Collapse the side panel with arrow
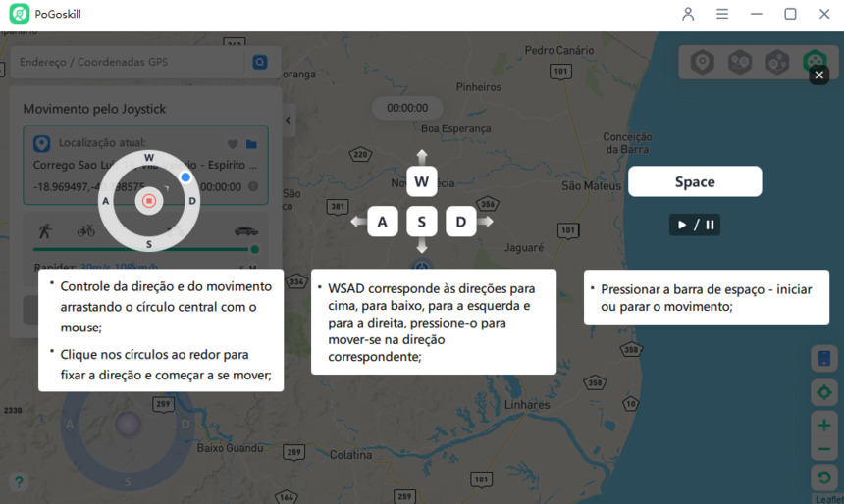This screenshot has height=504, width=844. tap(289, 120)
